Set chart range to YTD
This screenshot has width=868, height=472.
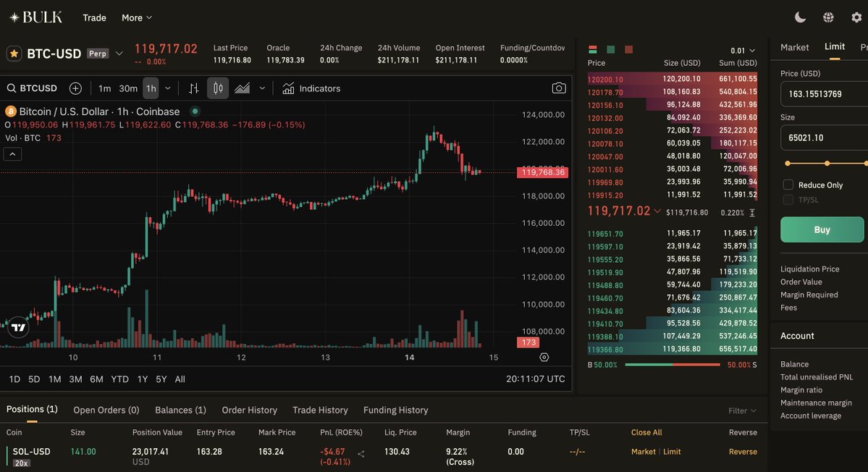tap(119, 379)
